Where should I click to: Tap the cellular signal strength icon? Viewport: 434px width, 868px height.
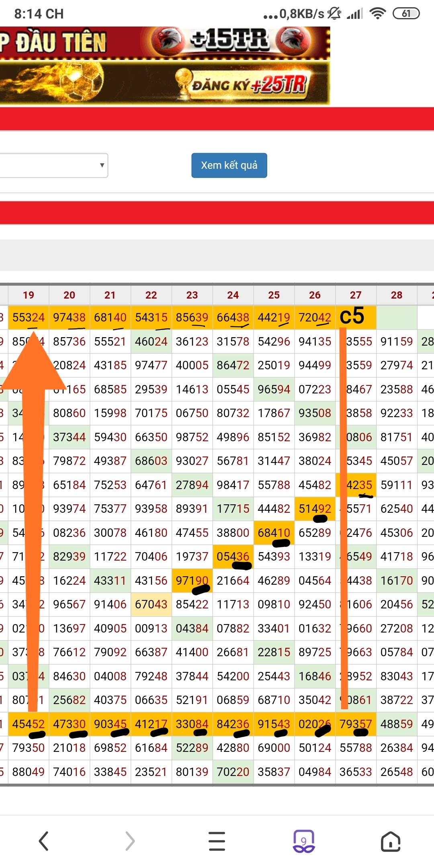pyautogui.click(x=354, y=14)
